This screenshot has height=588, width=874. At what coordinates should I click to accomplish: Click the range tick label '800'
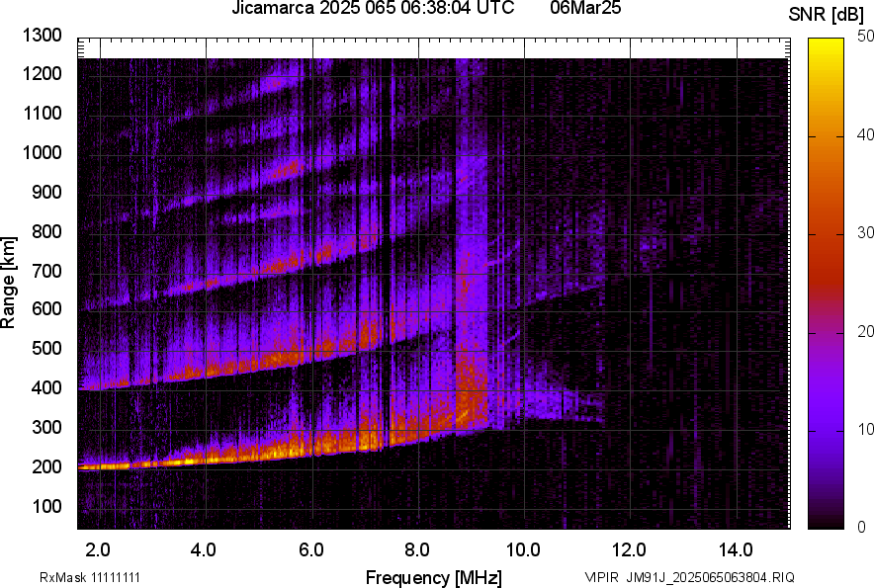tap(46, 231)
